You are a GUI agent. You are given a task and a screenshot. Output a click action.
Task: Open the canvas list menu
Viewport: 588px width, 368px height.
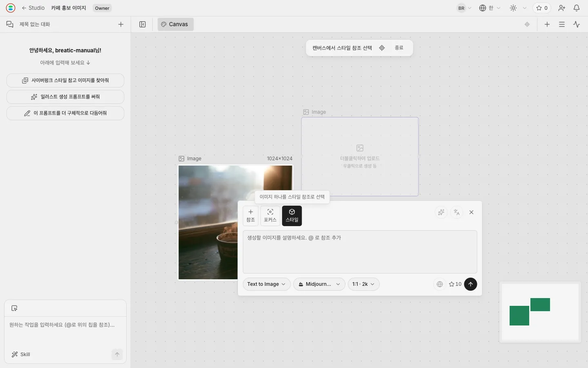[562, 24]
